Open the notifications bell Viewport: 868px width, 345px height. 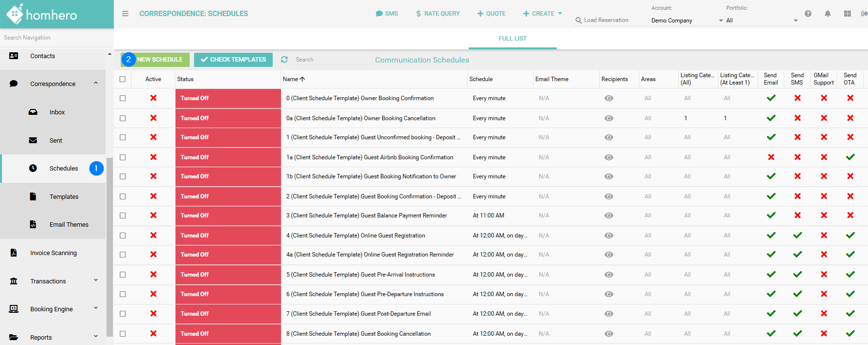[x=827, y=14]
